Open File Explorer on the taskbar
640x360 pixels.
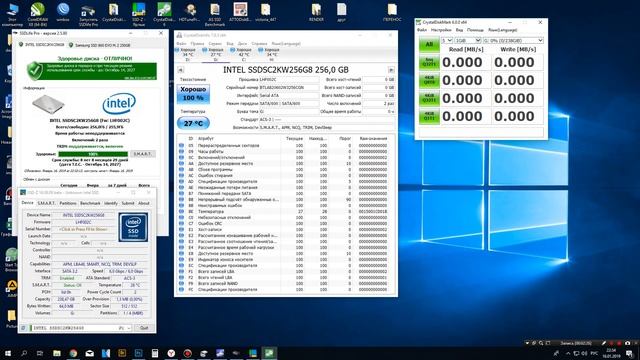coord(57,353)
